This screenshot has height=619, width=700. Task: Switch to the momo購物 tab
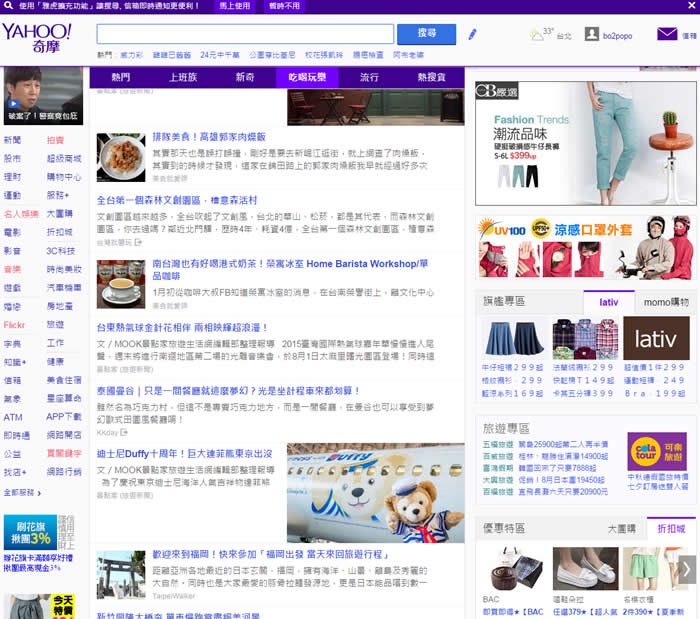coord(665,301)
